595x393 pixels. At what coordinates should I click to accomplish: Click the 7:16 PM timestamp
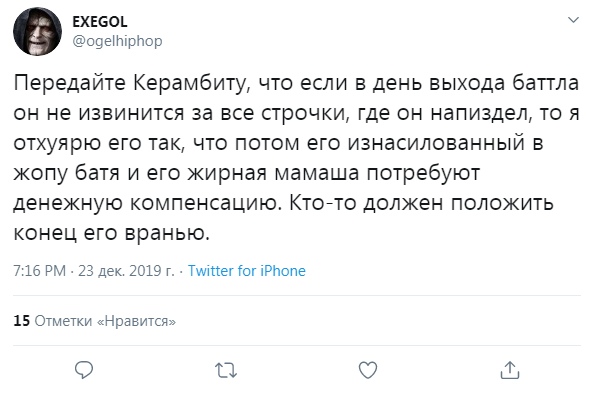39,271
